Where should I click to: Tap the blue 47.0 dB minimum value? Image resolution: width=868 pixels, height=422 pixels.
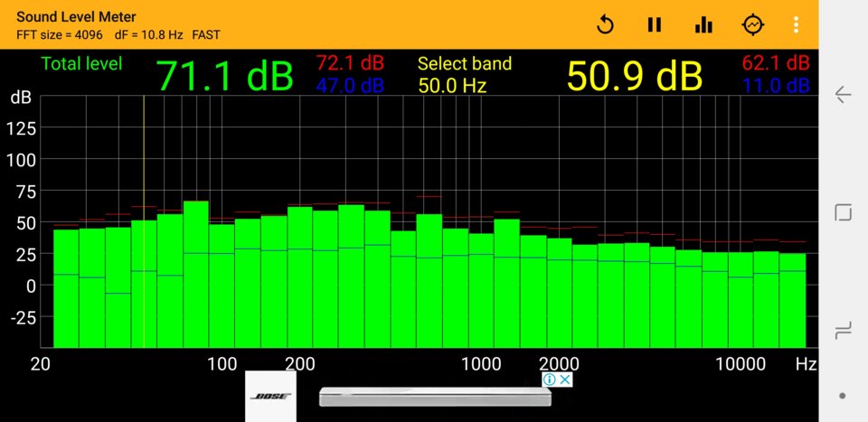351,86
